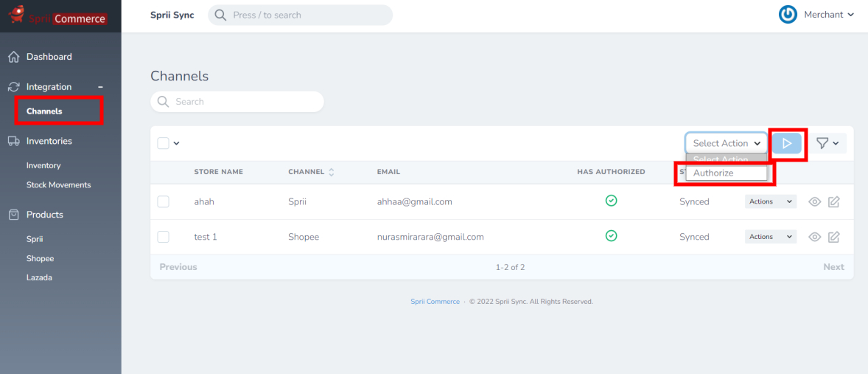868x374 pixels.
Task: Edit the test 1 store with pencil icon
Action: click(833, 237)
